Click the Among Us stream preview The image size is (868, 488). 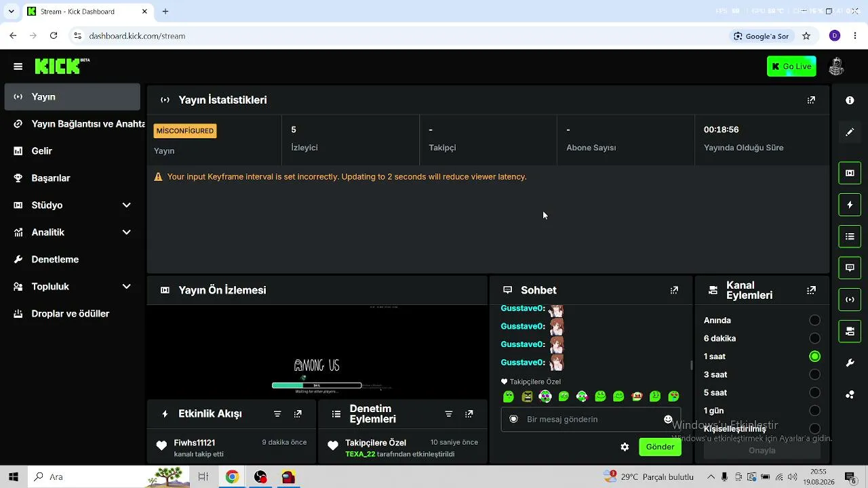click(x=317, y=350)
